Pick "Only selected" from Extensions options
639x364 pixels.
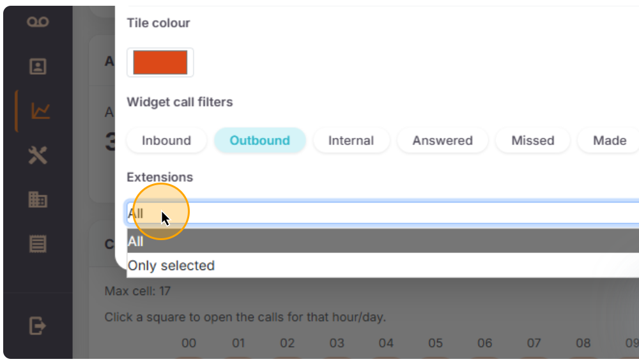coord(171,266)
